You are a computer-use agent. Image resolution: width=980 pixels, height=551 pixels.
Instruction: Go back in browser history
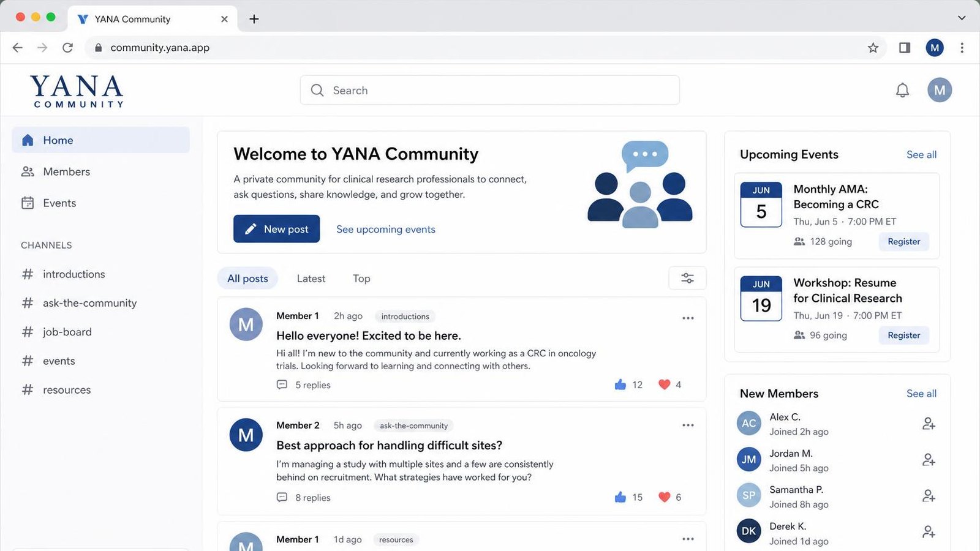coord(17,48)
